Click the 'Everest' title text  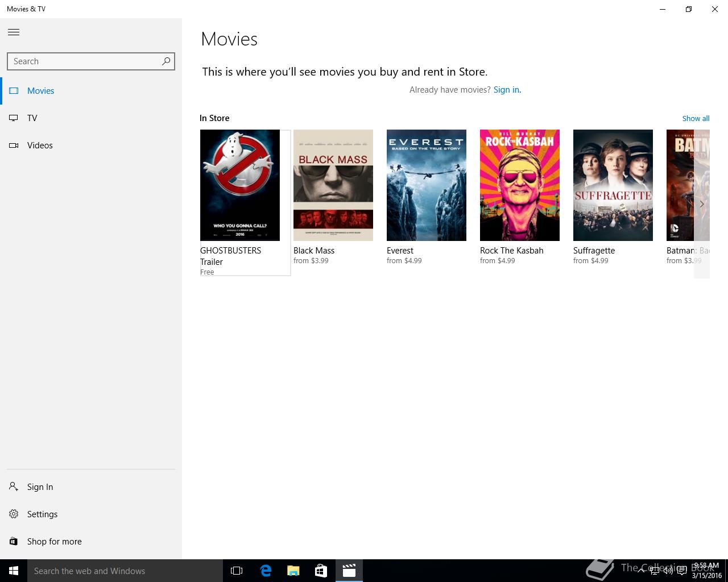click(400, 251)
